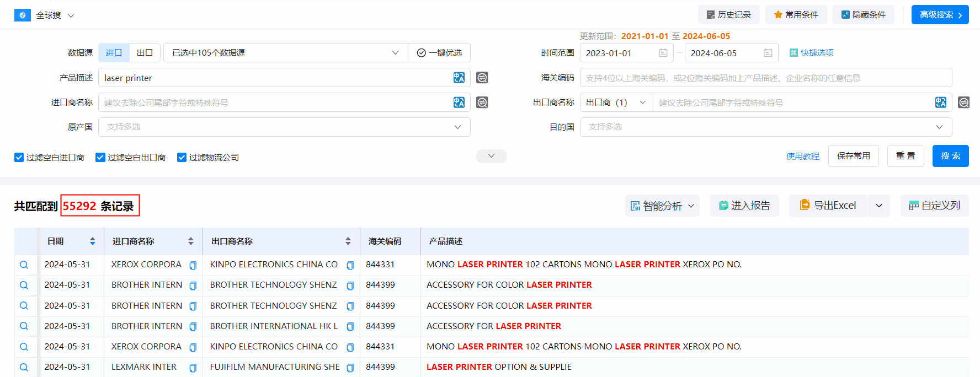Click the 海关编码 input field
The height and width of the screenshot is (377, 980).
[x=765, y=78]
